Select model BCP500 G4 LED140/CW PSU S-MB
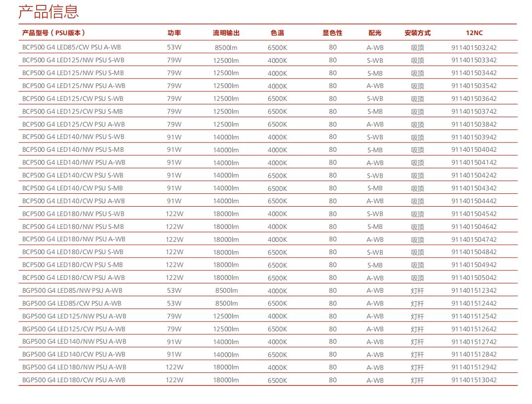 coord(73,188)
